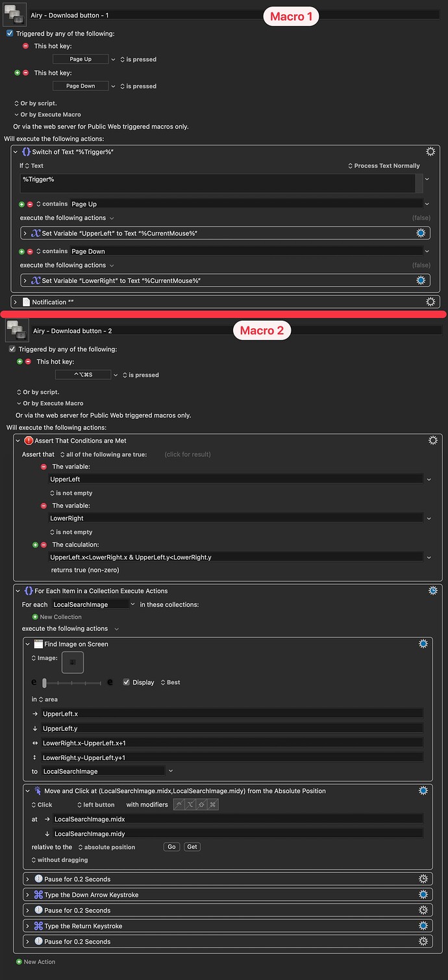Open 'Process Text Normally' popup menu
The height and width of the screenshot is (980, 448).
[x=384, y=165]
